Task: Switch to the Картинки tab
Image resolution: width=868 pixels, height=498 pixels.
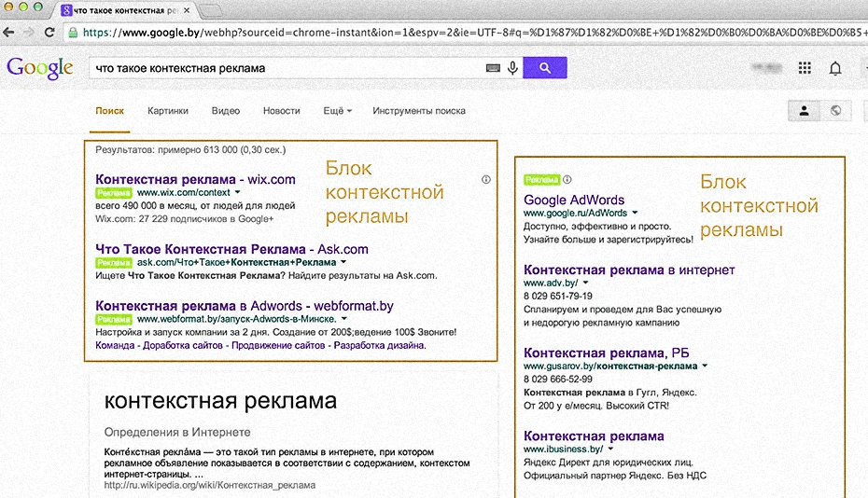Action: click(168, 111)
